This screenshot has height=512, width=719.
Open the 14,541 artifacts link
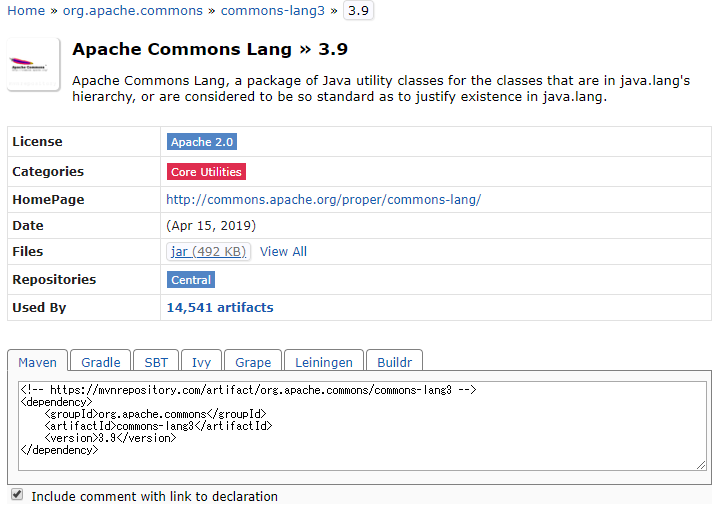219,308
